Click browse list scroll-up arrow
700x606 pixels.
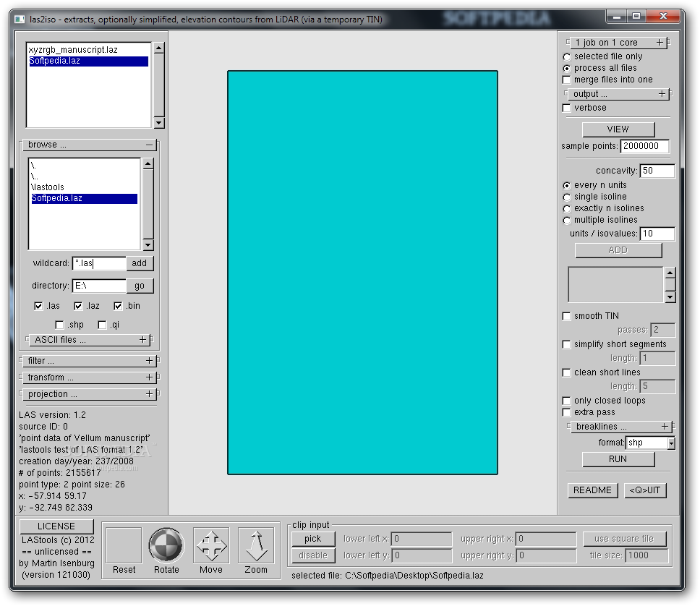pyautogui.click(x=148, y=164)
